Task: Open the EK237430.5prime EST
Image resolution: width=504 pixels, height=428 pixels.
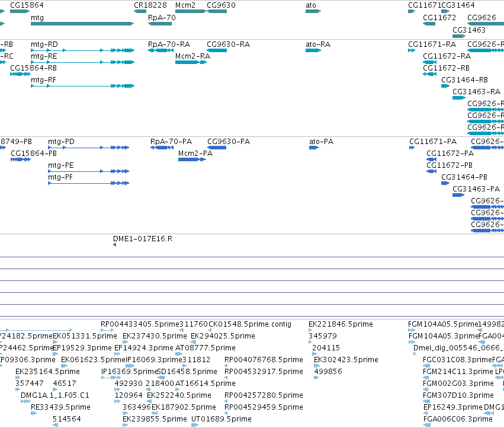Action: (x=126, y=342)
